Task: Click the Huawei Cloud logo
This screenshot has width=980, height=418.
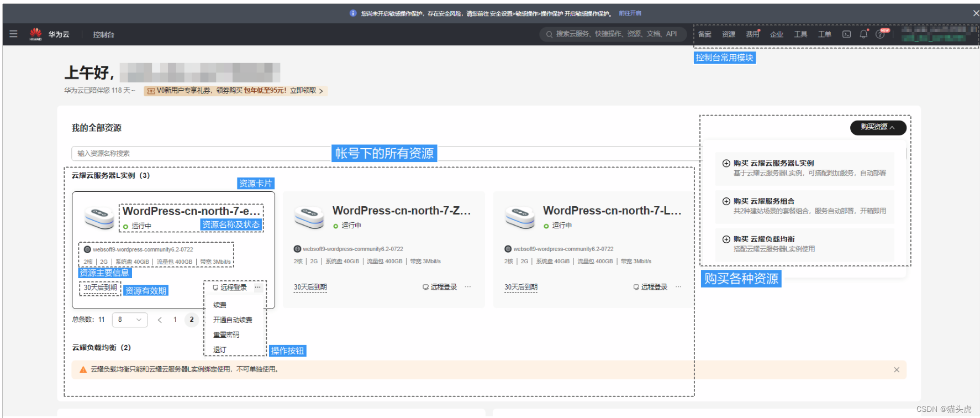Action: [36, 34]
